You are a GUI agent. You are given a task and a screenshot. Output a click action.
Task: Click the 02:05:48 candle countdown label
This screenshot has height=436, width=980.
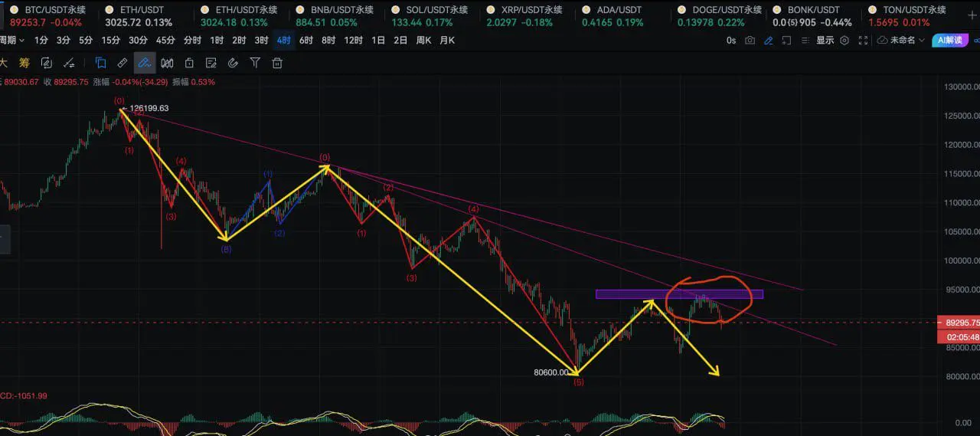958,336
